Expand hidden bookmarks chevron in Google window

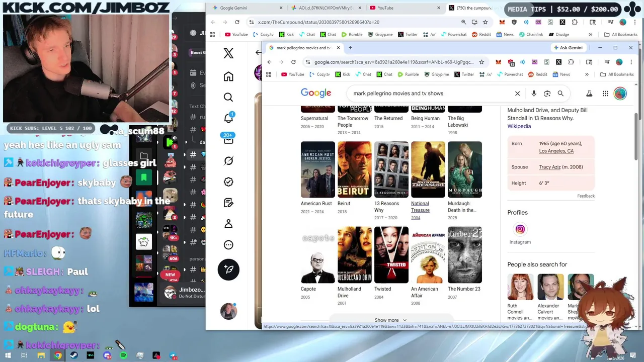[x=587, y=74]
